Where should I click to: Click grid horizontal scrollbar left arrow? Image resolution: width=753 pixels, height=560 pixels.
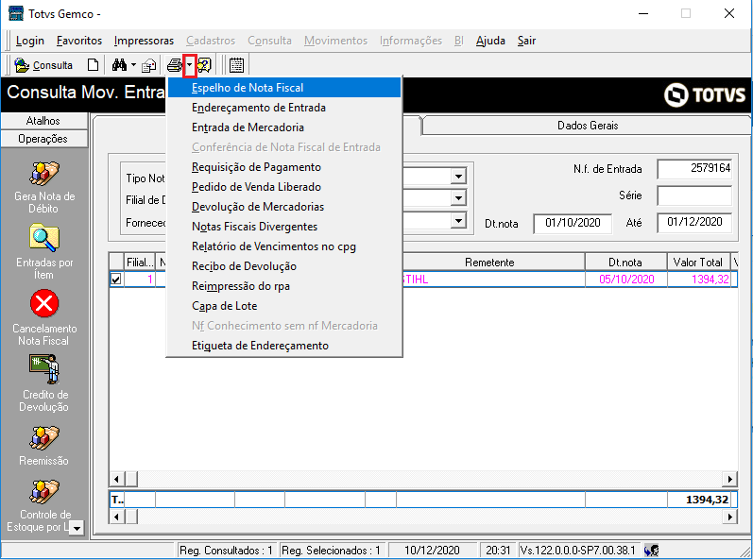tap(117, 479)
